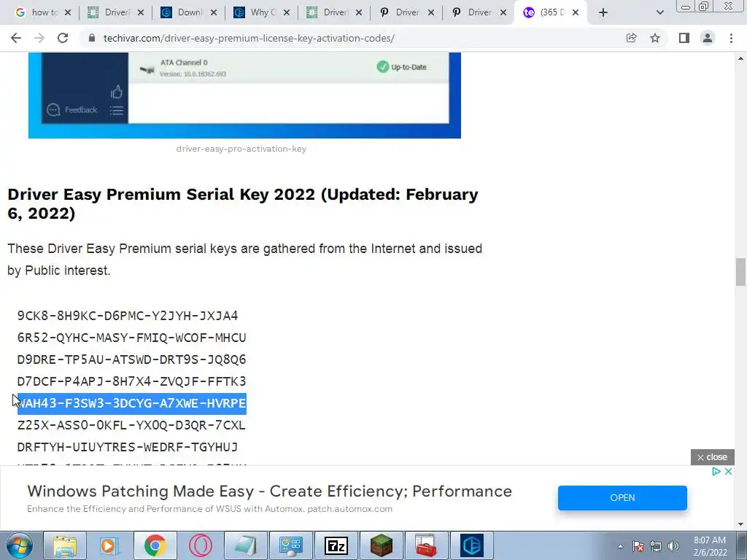This screenshot has height=560, width=747.
Task: Click the serial key D9DRE-TP5AU-ATSWD-DRT9S-JQ8Q6
Action: coord(131,359)
